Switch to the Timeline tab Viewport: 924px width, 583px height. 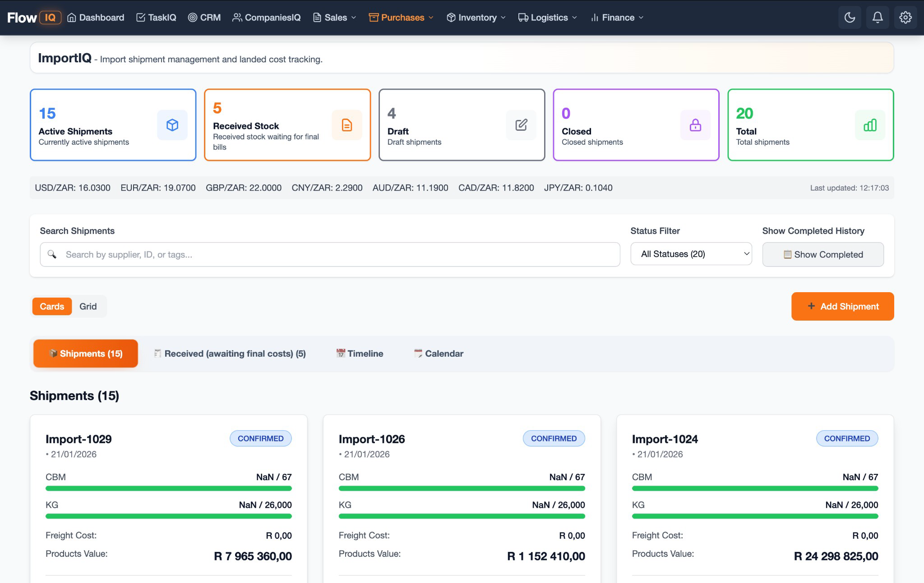[359, 353]
